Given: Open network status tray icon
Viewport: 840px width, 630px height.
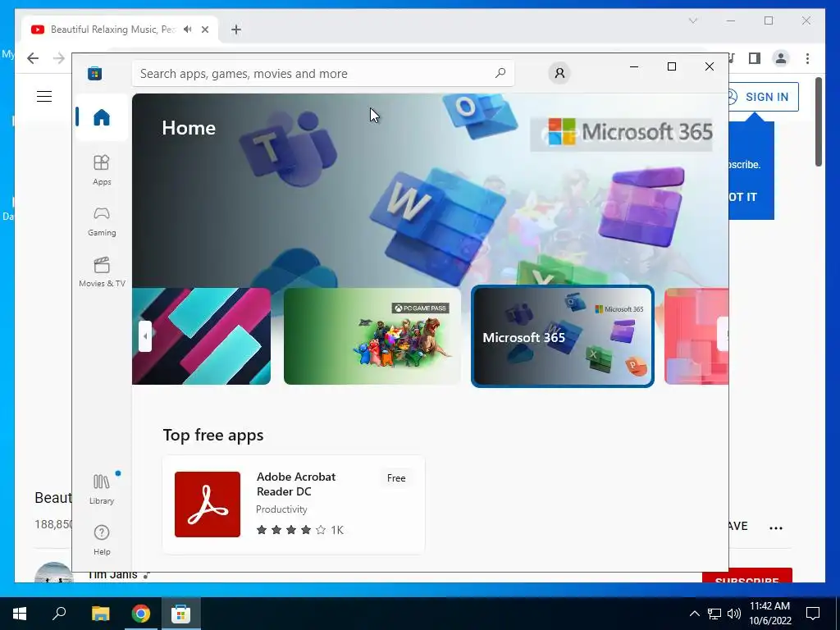Looking at the screenshot, I should tap(714, 614).
